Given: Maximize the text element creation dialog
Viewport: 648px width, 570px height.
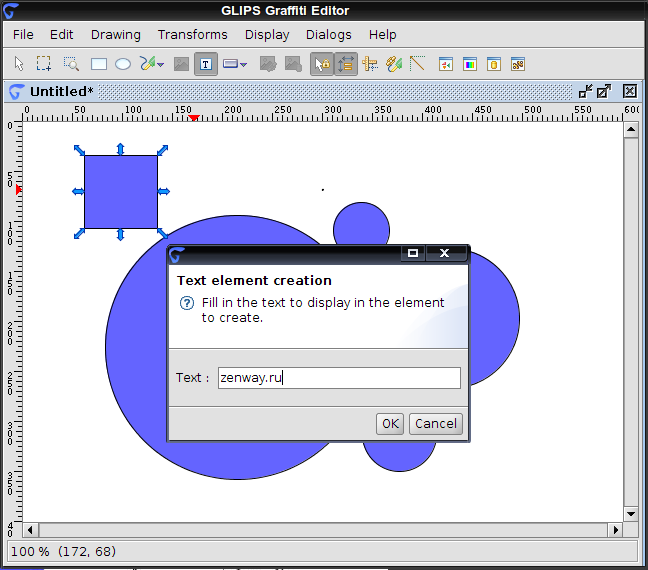Looking at the screenshot, I should (x=413, y=253).
